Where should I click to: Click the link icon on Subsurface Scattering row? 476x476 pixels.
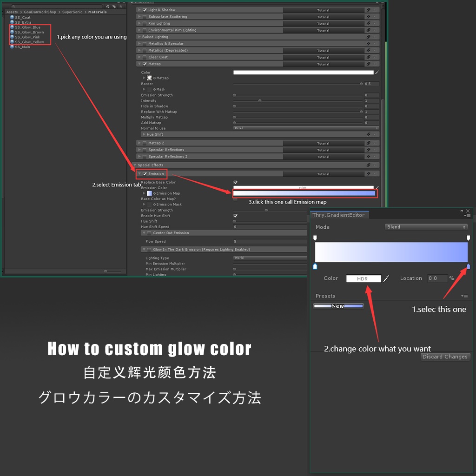[368, 17]
